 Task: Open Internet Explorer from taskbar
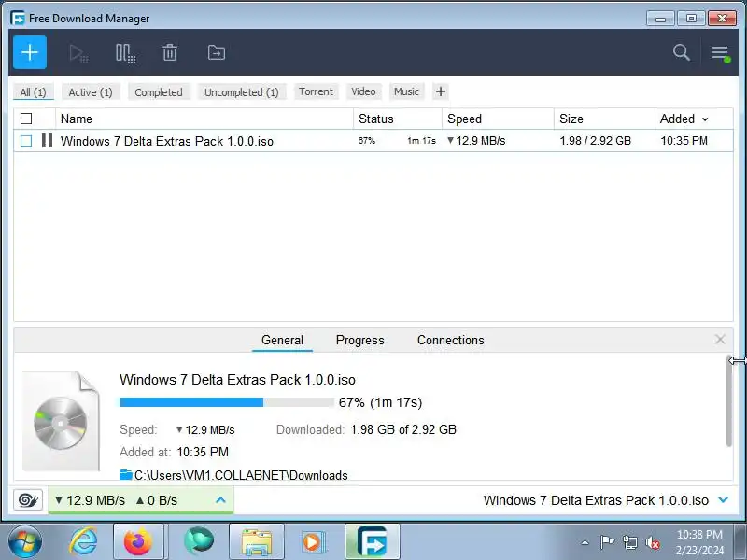tap(83, 542)
